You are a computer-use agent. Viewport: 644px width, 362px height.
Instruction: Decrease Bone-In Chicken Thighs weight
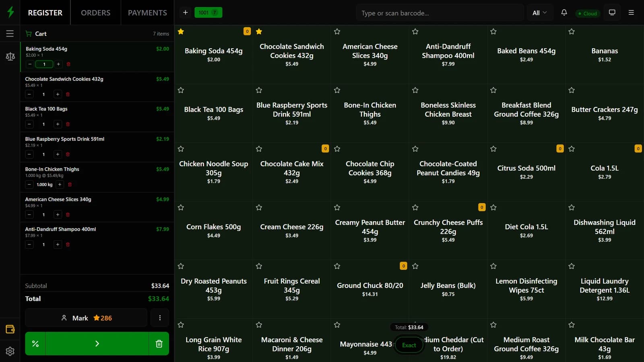click(x=29, y=185)
